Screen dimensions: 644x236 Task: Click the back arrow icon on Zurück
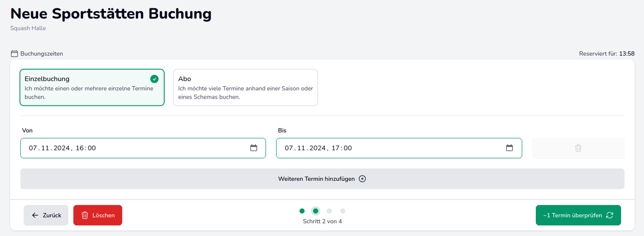[x=35, y=215]
